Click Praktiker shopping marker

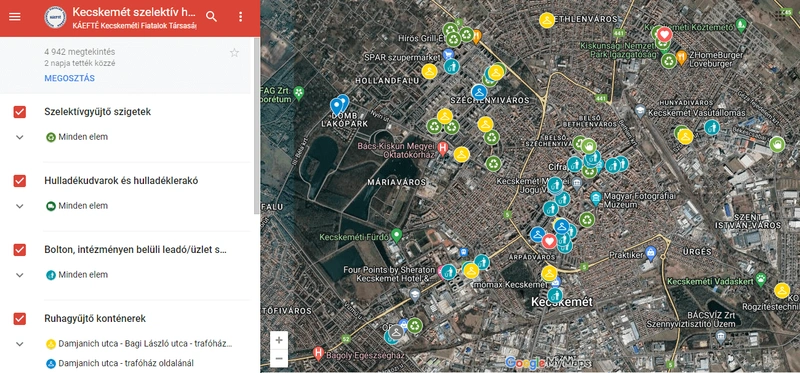(x=651, y=252)
